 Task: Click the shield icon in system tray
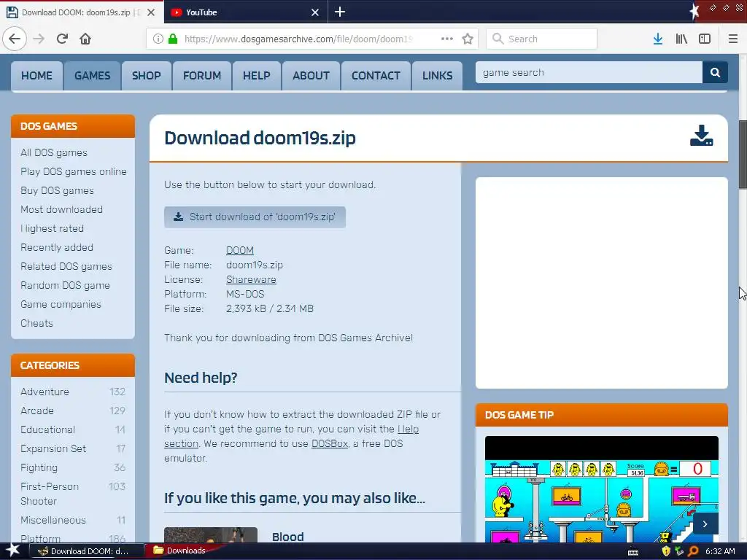665,551
